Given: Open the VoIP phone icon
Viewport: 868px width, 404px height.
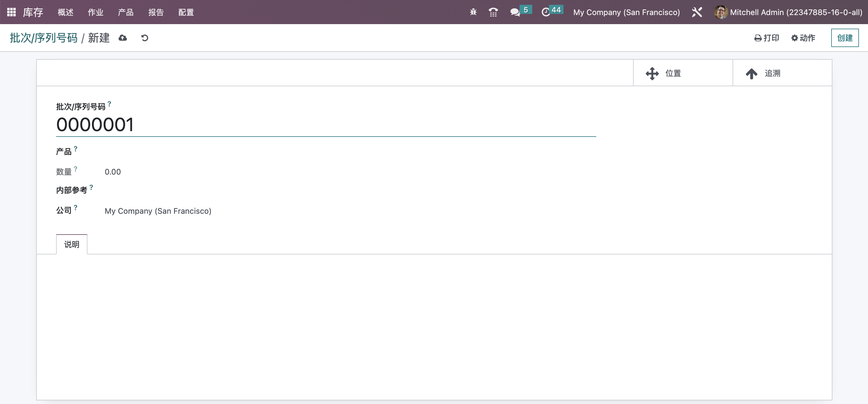Looking at the screenshot, I should pyautogui.click(x=493, y=12).
